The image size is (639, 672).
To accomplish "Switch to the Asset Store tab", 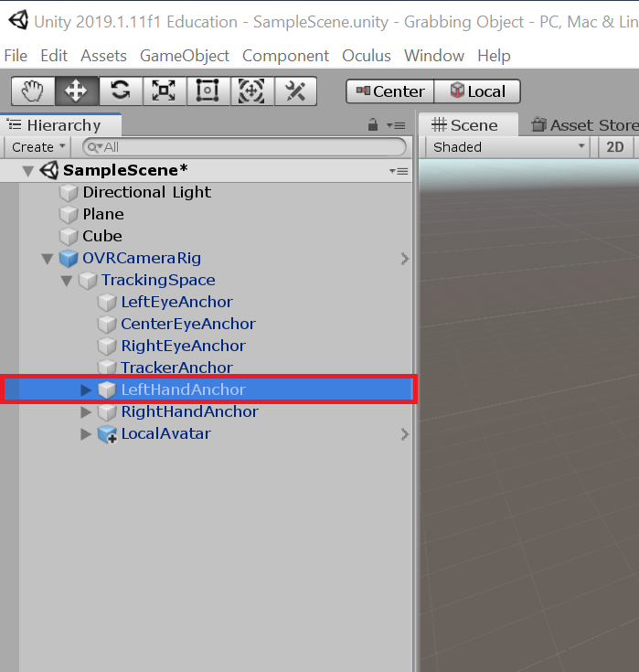I will click(x=584, y=125).
